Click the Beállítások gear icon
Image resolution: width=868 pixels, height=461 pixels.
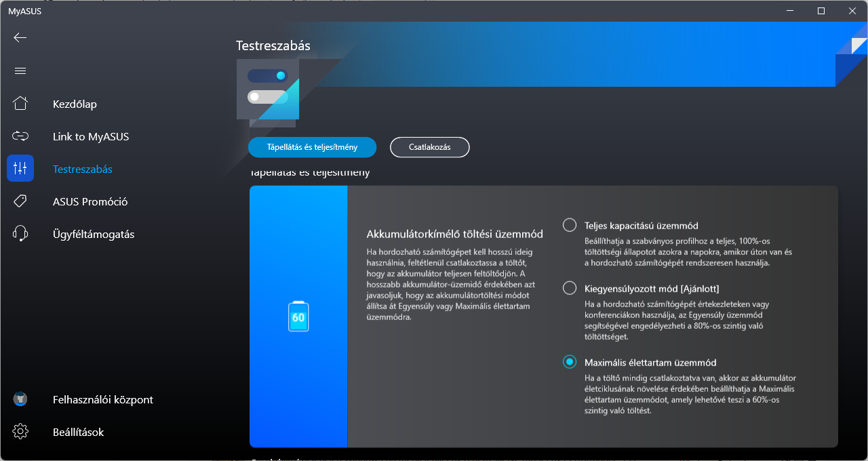click(x=20, y=432)
